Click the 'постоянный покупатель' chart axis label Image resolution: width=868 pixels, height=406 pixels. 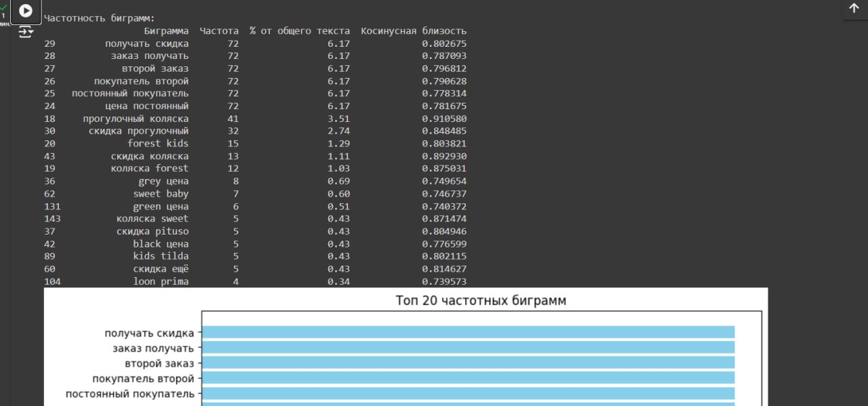coord(130,394)
